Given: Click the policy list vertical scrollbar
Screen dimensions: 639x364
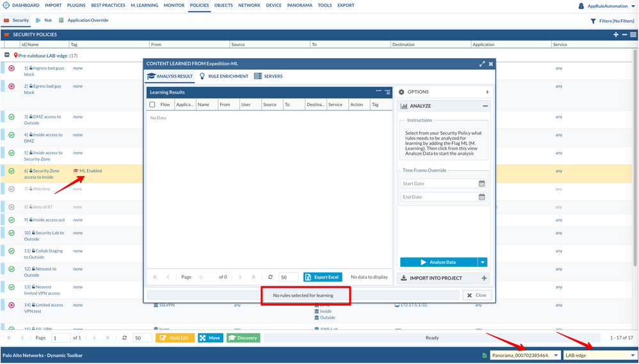Looking at the screenshot, I should click(635, 158).
